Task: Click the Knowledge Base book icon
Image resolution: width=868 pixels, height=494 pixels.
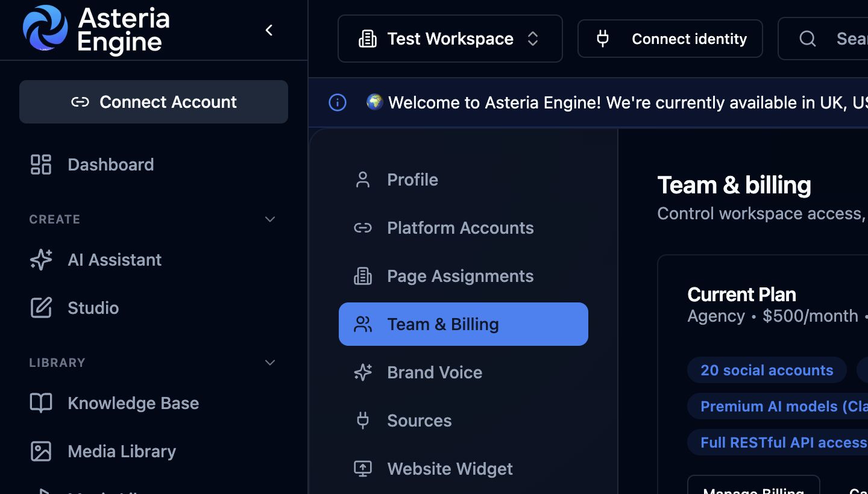Action: [41, 403]
